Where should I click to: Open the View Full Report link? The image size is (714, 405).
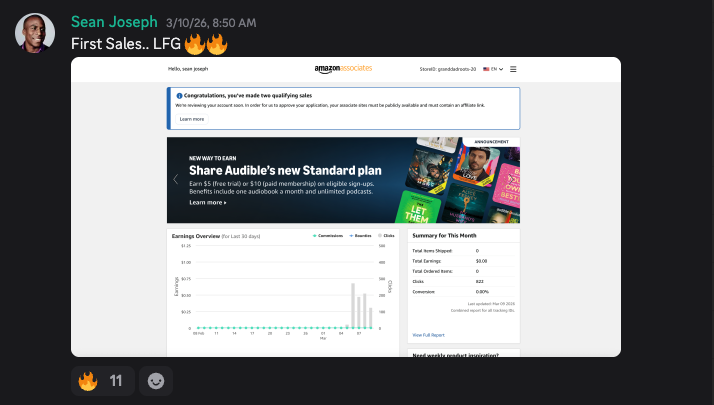[x=428, y=335]
